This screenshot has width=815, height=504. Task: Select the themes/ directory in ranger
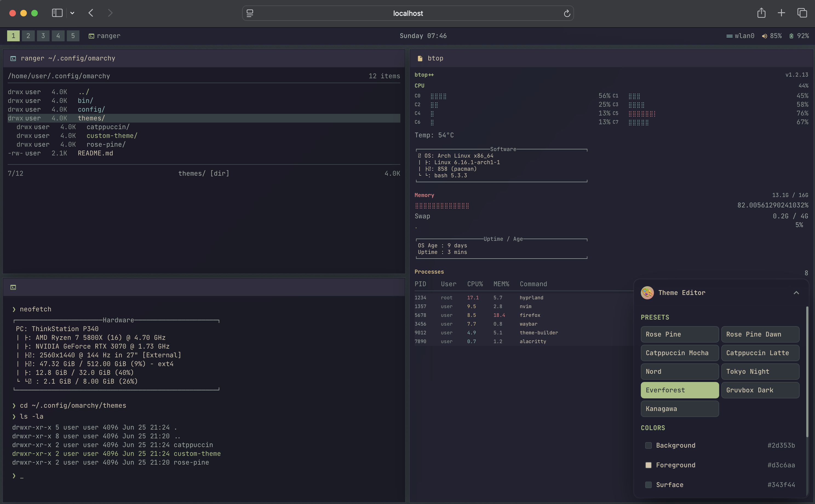(x=91, y=118)
